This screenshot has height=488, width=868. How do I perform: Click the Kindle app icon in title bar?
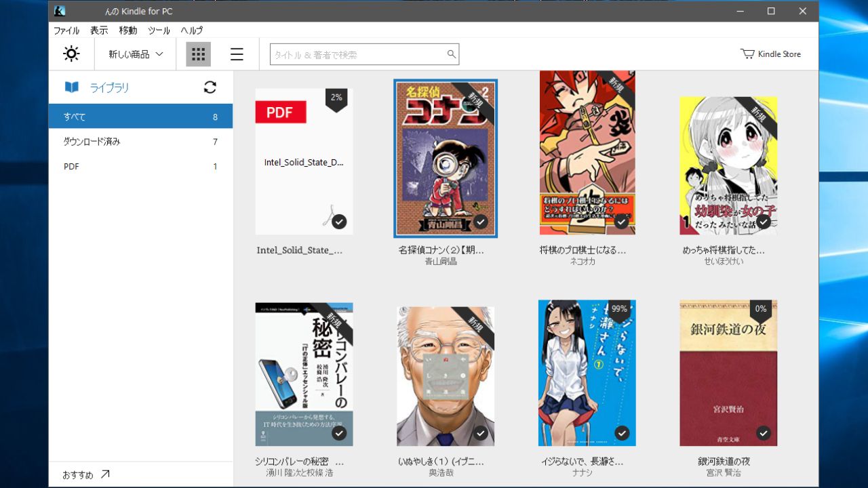pyautogui.click(x=60, y=11)
